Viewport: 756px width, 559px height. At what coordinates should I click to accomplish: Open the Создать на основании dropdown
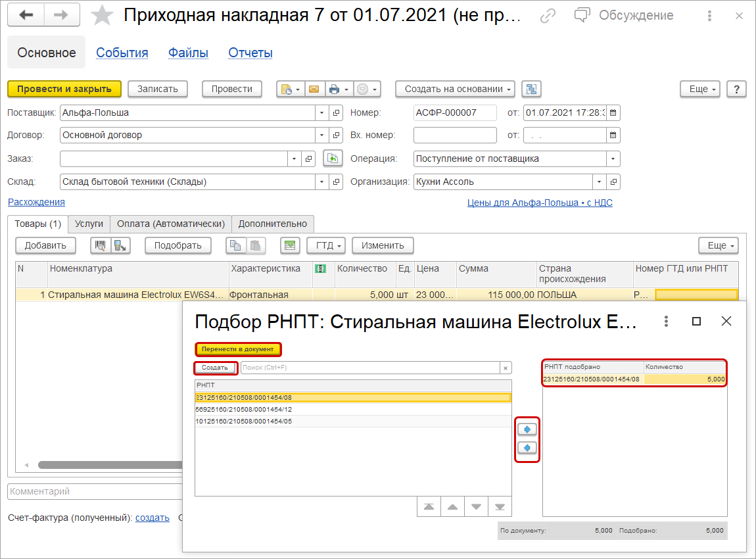point(455,89)
